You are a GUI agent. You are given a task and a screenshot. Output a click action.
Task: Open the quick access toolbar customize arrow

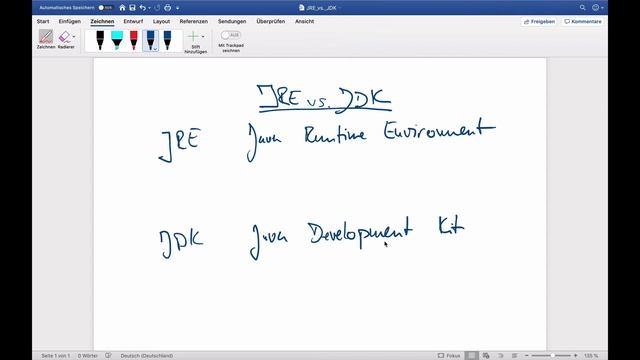(x=178, y=8)
